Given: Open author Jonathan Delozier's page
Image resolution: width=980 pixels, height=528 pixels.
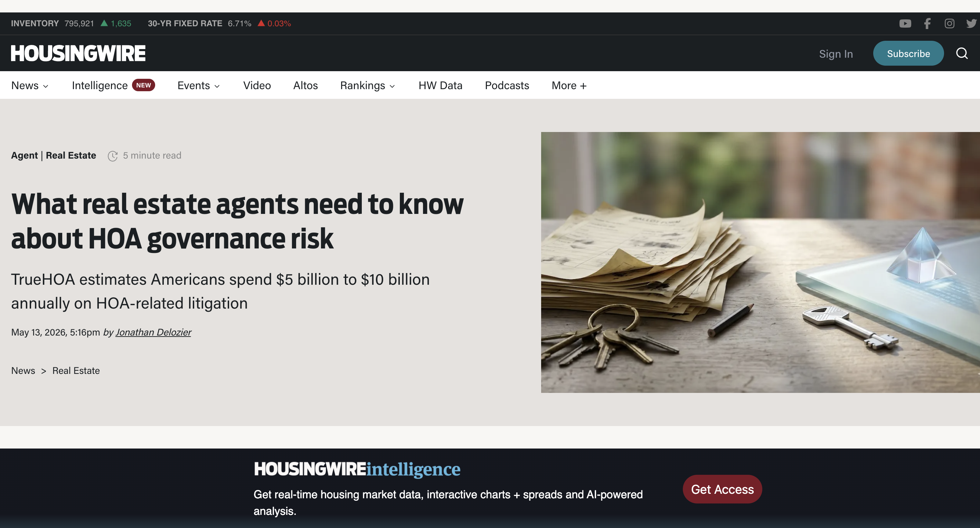Looking at the screenshot, I should [153, 332].
